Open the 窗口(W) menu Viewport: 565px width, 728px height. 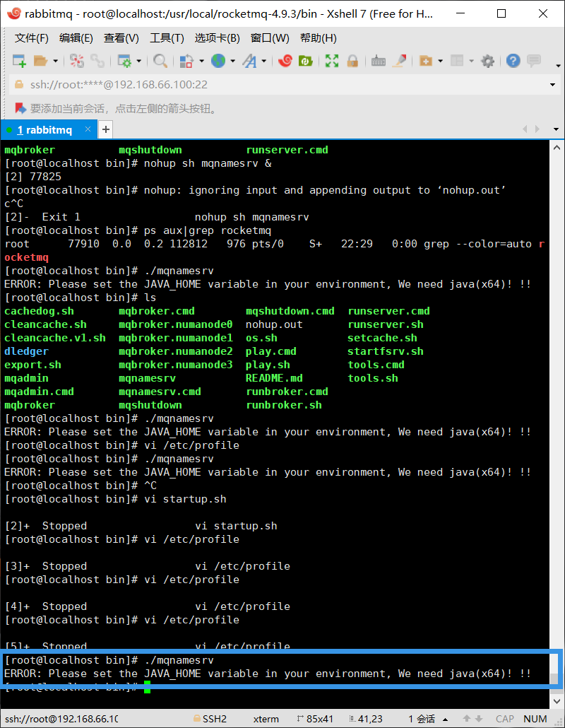[270, 38]
